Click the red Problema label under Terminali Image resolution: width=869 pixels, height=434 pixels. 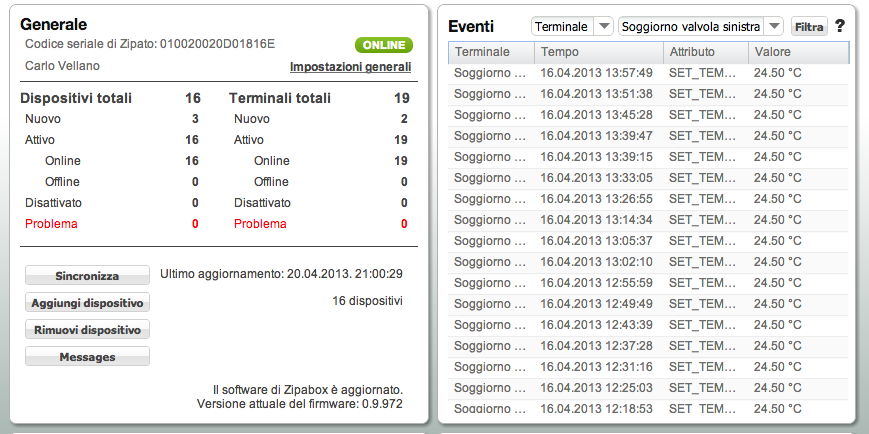coord(260,224)
